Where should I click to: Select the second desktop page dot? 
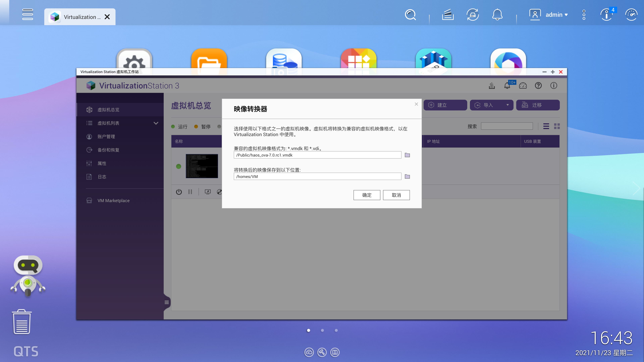tap(322, 330)
